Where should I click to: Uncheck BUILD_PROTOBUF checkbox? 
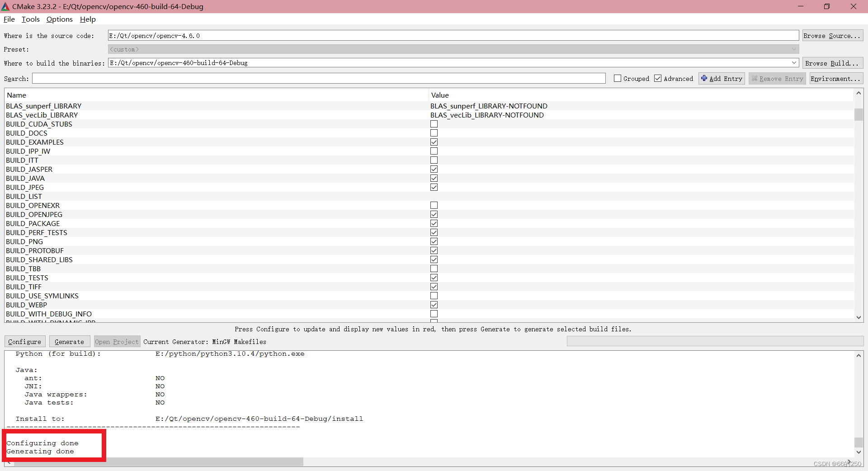434,250
